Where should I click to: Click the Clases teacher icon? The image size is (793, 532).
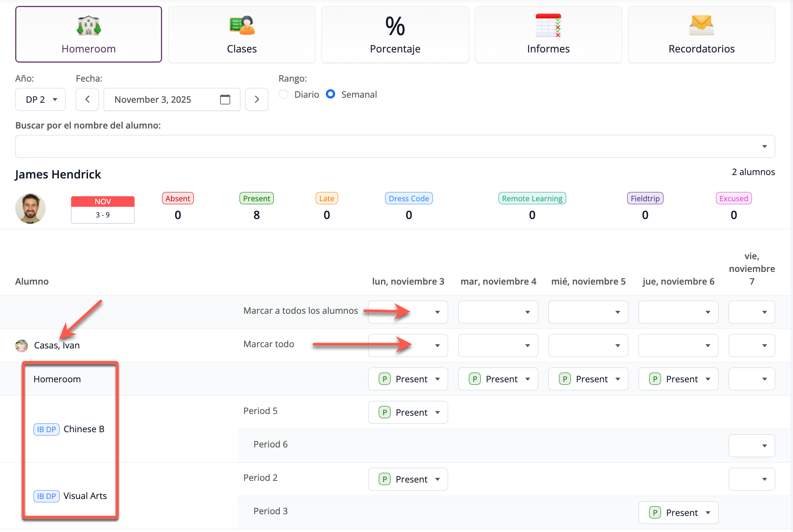(242, 26)
